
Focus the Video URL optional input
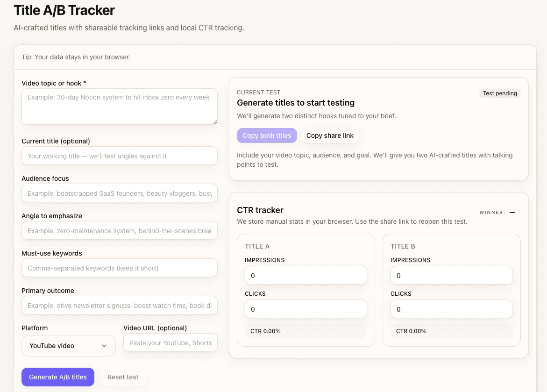tap(170, 342)
